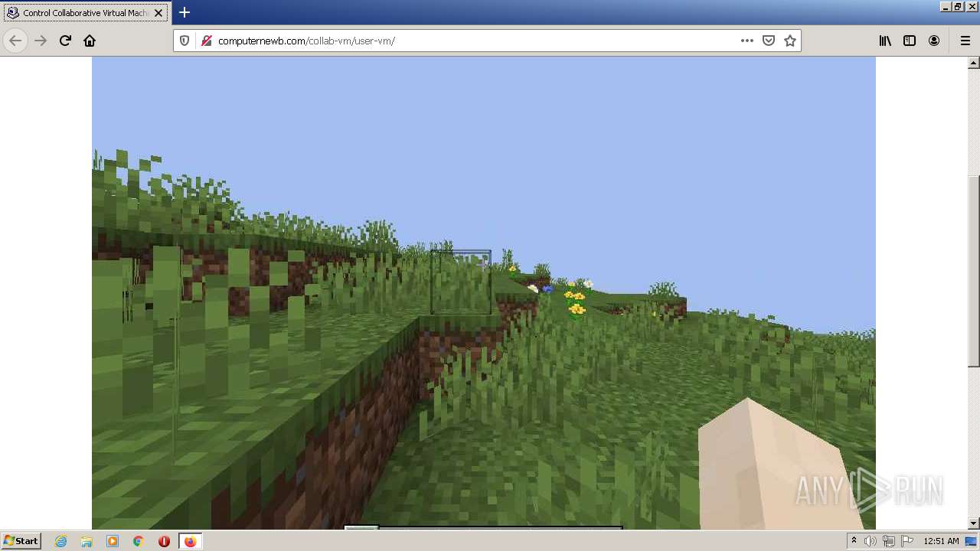Open the system volume control
The width and height of the screenshot is (980, 551).
point(871,541)
